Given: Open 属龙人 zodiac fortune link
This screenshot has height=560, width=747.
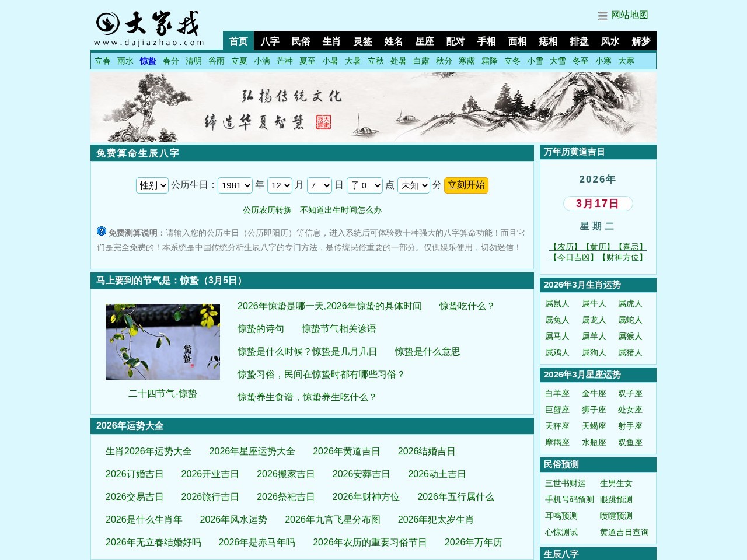Looking at the screenshot, I should (x=594, y=320).
